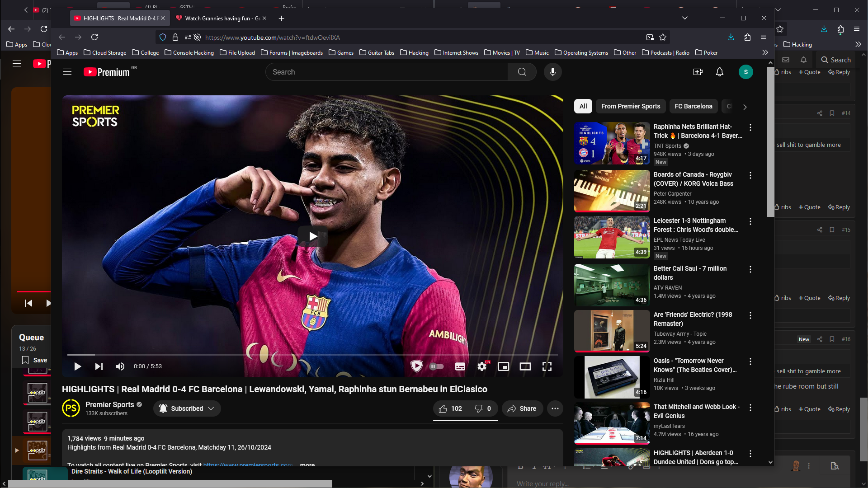Click Reply on post #14 in background
Image resolution: width=868 pixels, height=488 pixels.
point(839,207)
